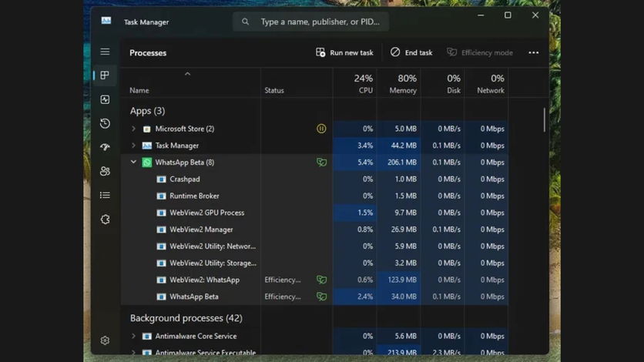Screen dimensions: 644x362
Task: Select the Processes sidebar icon
Action: click(105, 75)
